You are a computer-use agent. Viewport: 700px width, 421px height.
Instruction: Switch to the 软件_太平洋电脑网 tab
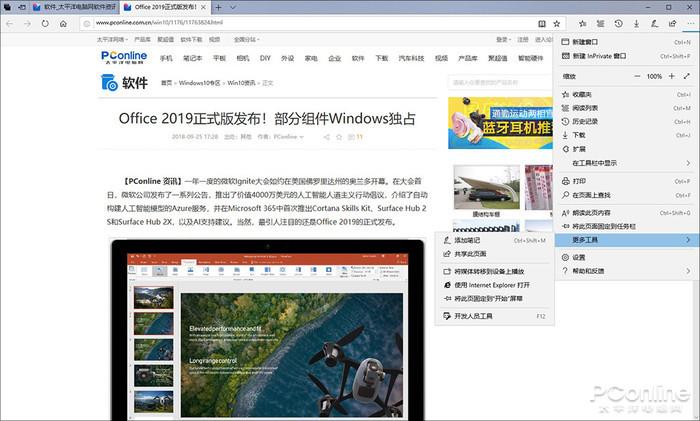[75, 7]
